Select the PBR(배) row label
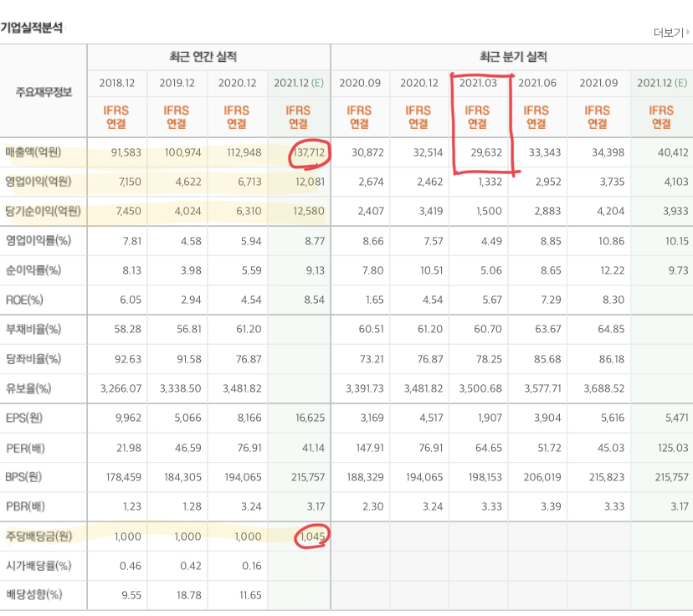 pyautogui.click(x=25, y=506)
